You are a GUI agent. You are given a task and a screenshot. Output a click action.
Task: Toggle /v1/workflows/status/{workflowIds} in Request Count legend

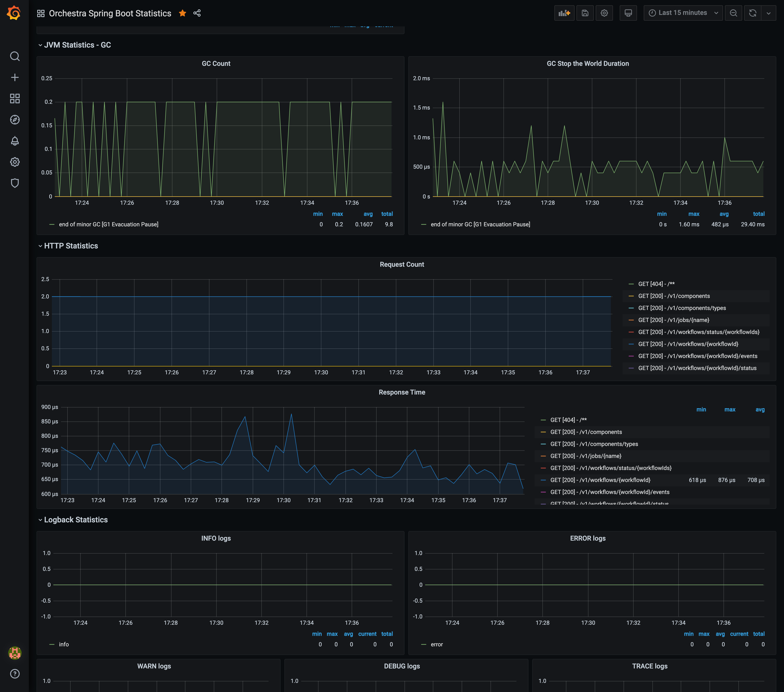point(698,332)
